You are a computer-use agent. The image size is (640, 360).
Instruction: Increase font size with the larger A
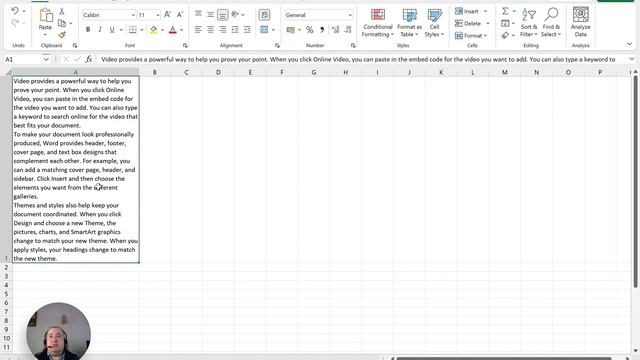coord(167,15)
